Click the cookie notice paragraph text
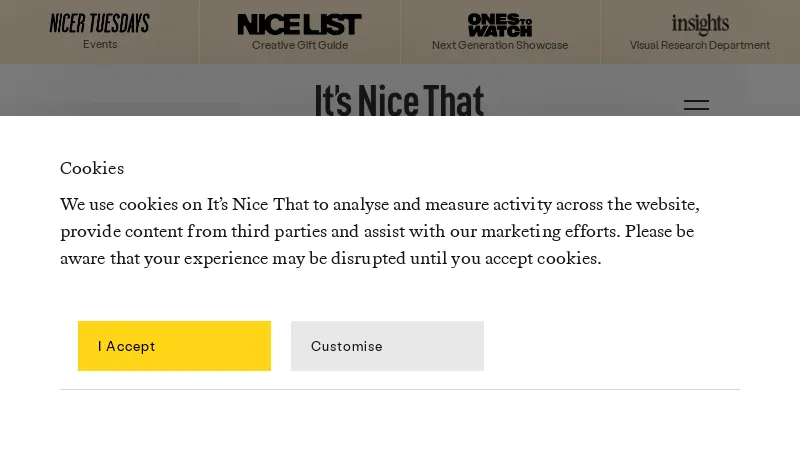 [x=380, y=231]
